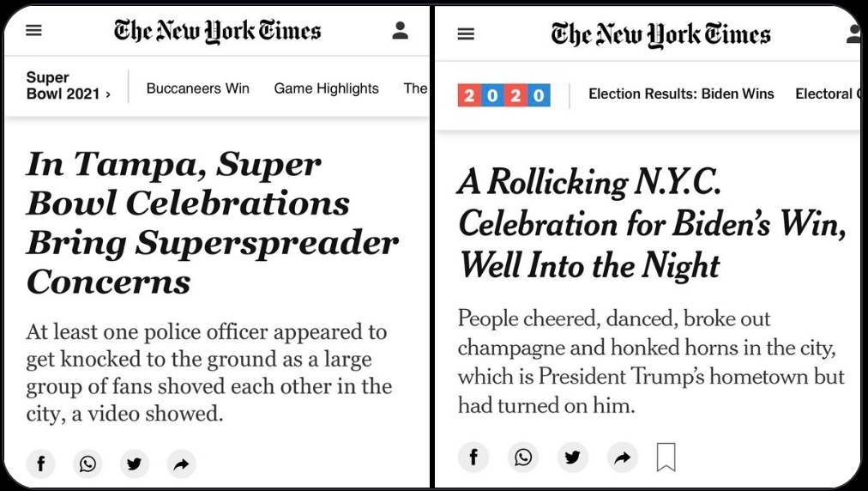Open the account profile icon, left panel
This screenshot has height=491, width=868.
(400, 30)
